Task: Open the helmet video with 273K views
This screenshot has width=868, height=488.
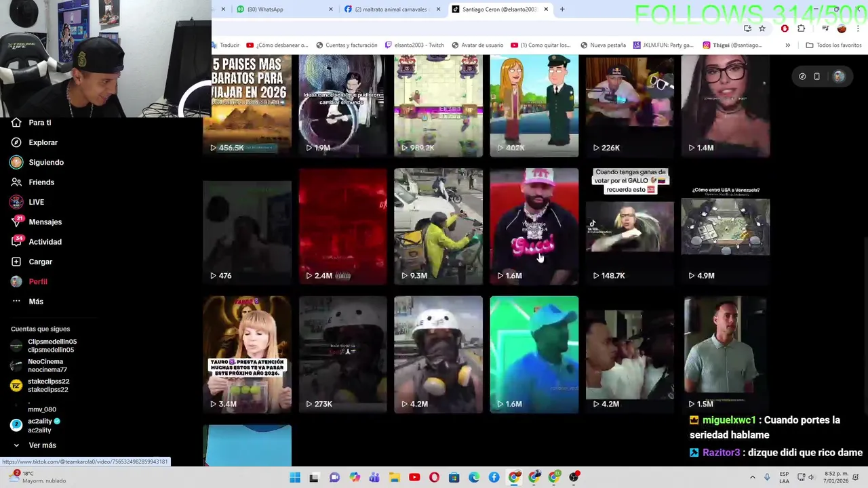Action: pos(342,354)
